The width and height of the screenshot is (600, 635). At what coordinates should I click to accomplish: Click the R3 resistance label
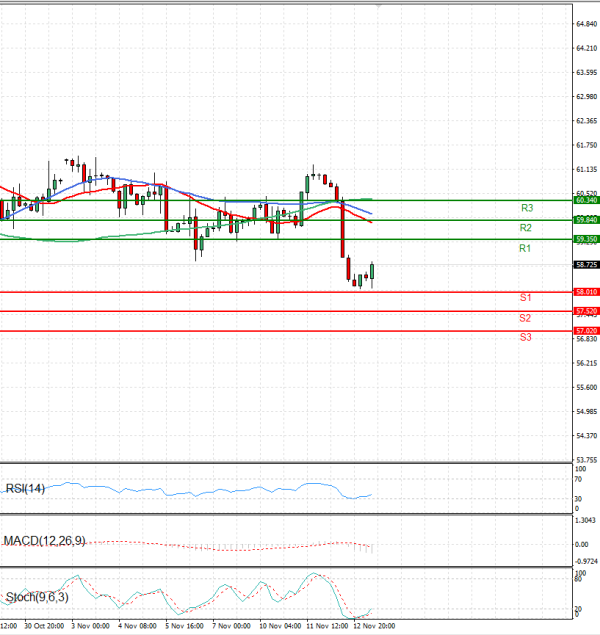(x=526, y=208)
